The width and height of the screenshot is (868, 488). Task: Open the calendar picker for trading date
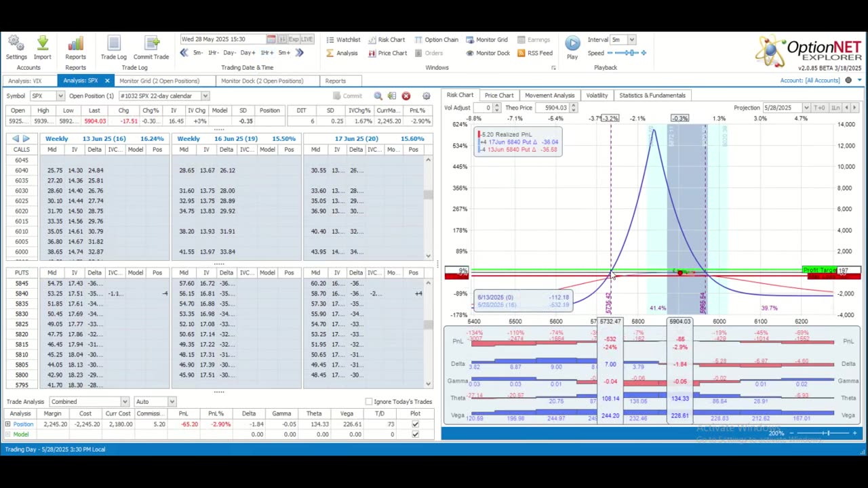tap(271, 39)
